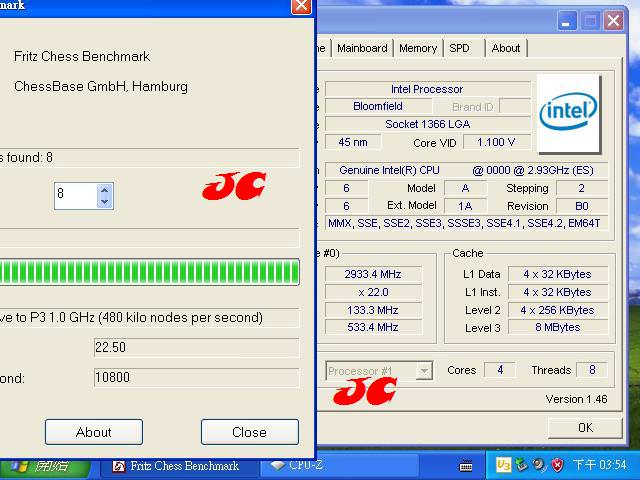
Task: Click the L1 Data 4 x 32 KBytes value
Action: (558, 274)
